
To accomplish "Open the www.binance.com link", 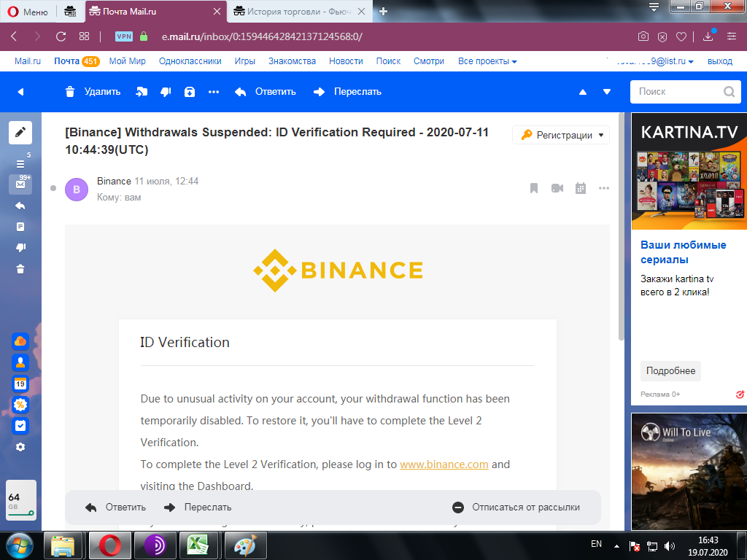I will click(x=444, y=464).
